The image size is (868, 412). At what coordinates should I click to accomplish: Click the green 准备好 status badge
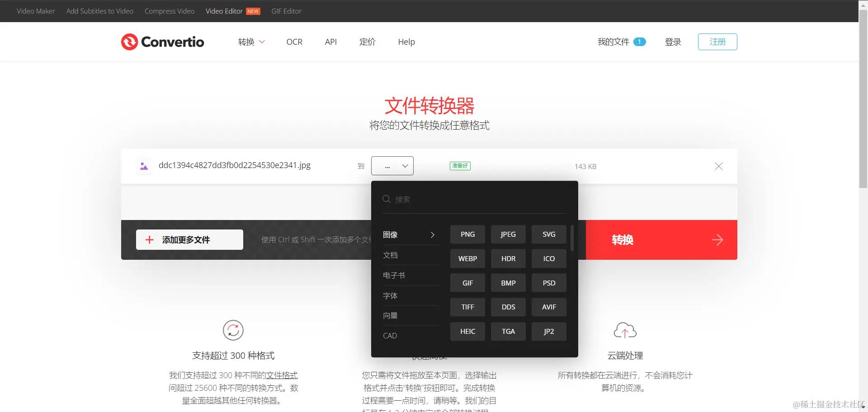tap(460, 166)
